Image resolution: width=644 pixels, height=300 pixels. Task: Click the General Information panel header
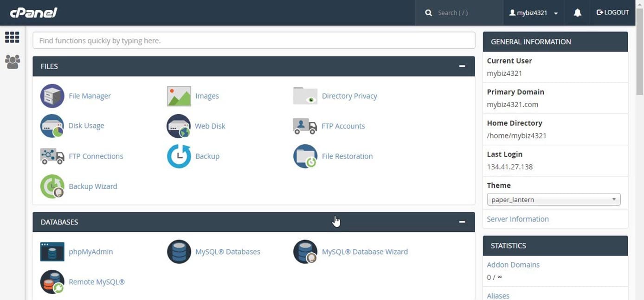[x=555, y=42]
